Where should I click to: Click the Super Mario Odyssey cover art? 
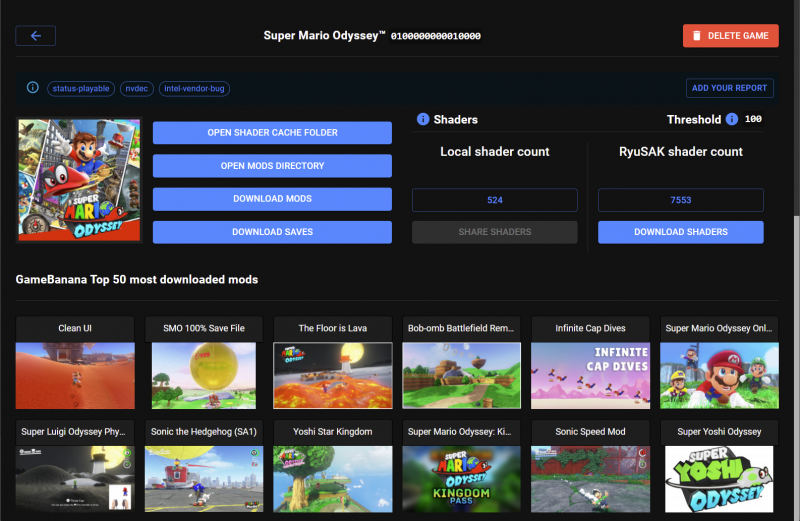79,180
